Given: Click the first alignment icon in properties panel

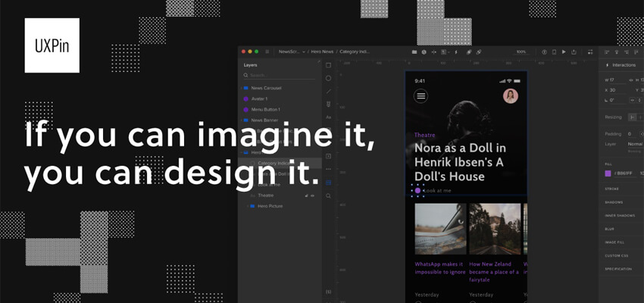Looking at the screenshot, I should pyautogui.click(x=607, y=52).
